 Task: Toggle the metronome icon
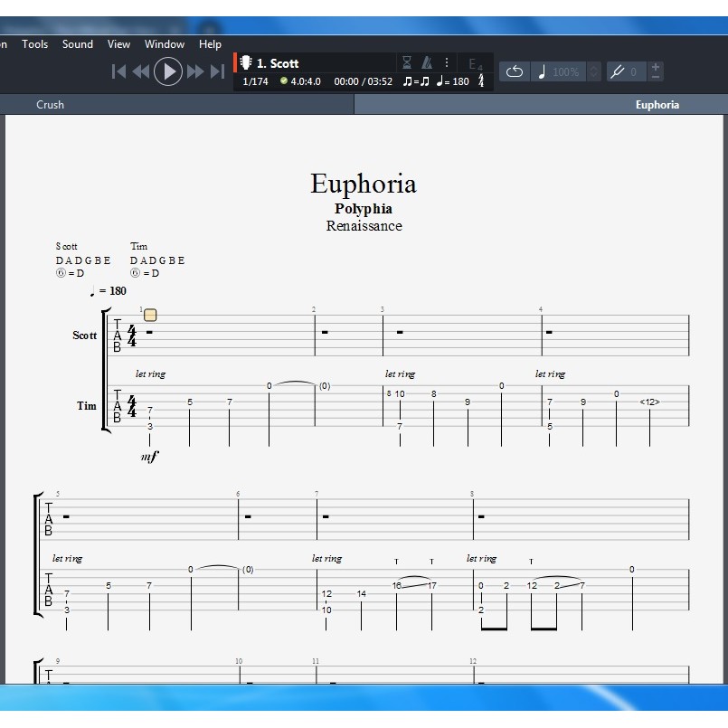click(x=427, y=62)
